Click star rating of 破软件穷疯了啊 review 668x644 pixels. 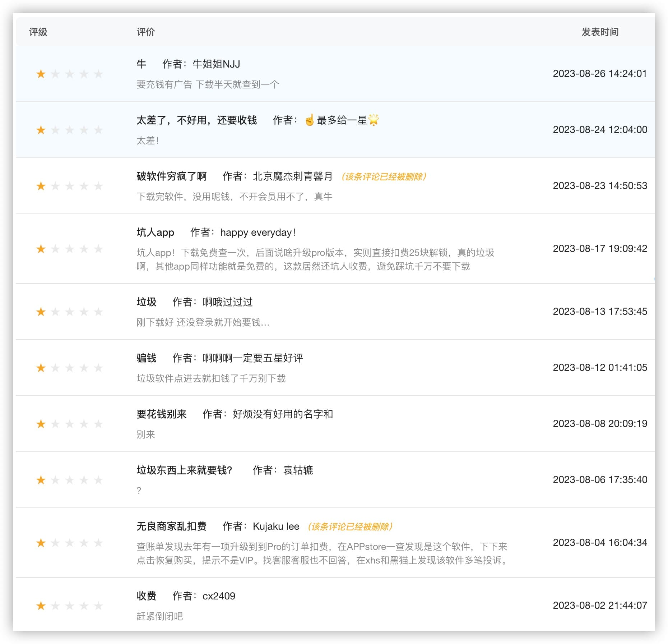70,186
